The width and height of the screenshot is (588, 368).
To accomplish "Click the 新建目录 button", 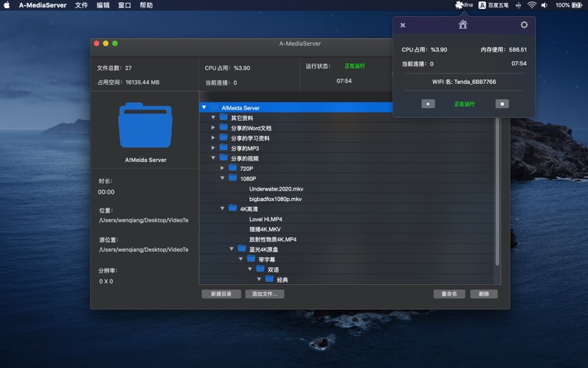I will pos(221,294).
